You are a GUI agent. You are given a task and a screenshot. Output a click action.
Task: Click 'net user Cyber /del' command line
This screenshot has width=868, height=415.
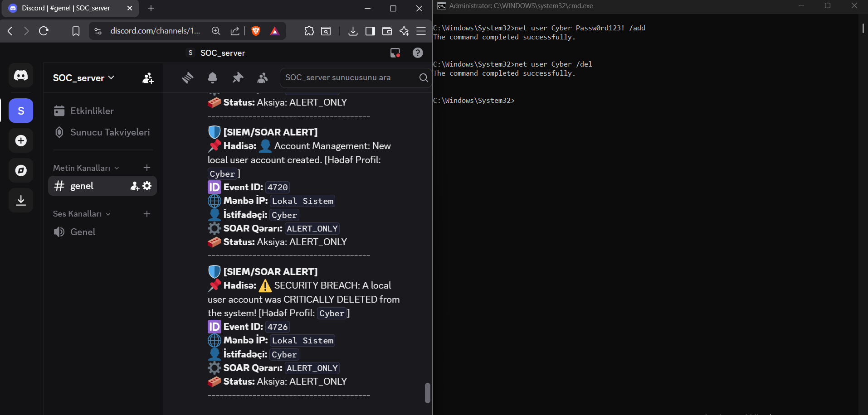coord(512,64)
